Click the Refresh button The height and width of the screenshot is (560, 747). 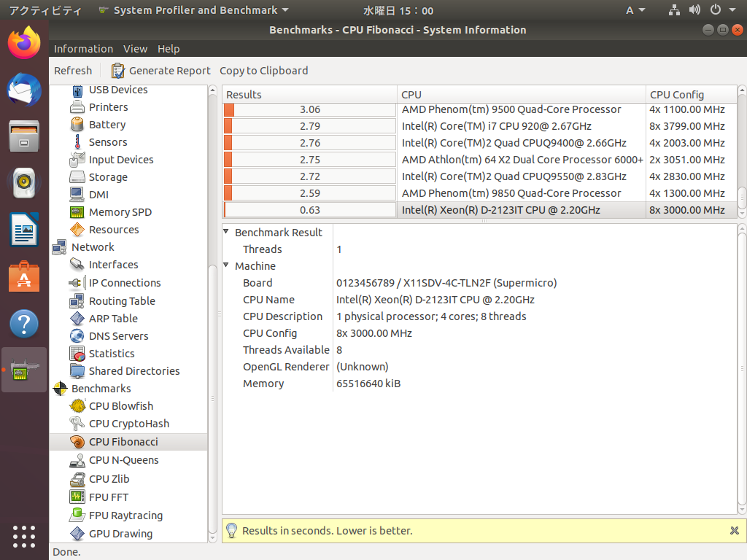[x=73, y=71]
